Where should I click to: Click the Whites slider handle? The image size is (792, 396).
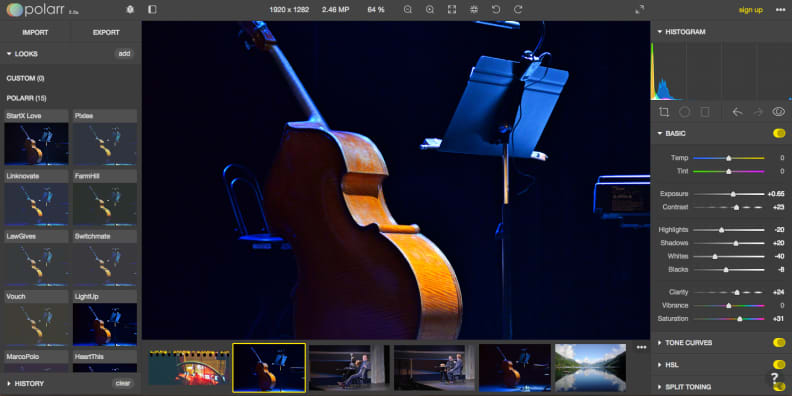[x=715, y=257]
